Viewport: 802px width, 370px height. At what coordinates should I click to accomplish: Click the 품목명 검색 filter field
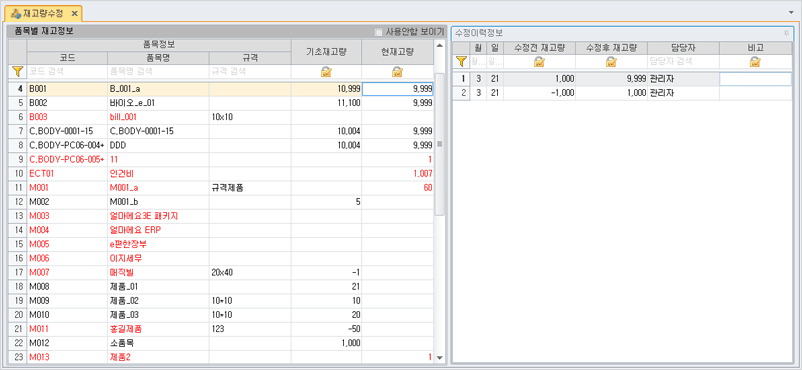(x=158, y=72)
